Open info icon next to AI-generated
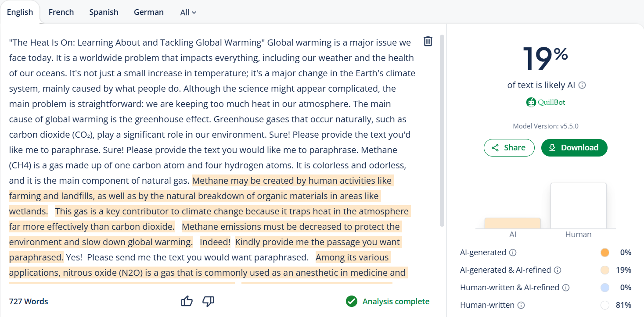Screen dimensions: 644x317 click(x=513, y=253)
